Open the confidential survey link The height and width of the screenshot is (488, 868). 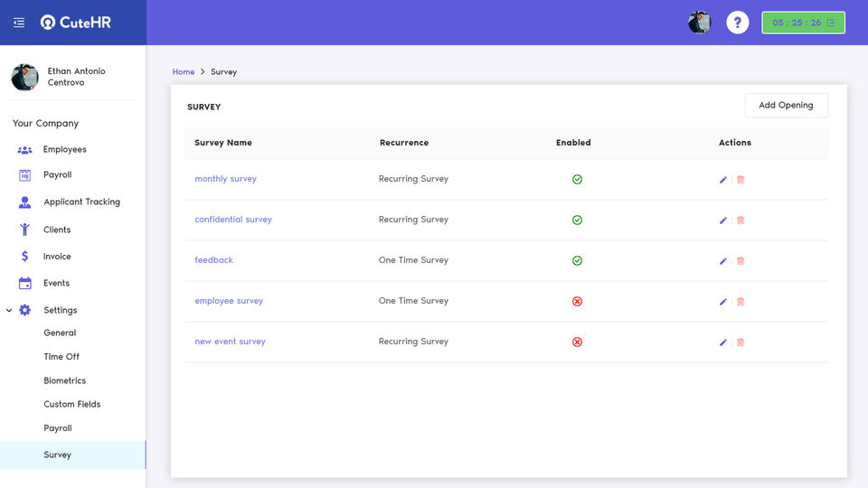[233, 220]
